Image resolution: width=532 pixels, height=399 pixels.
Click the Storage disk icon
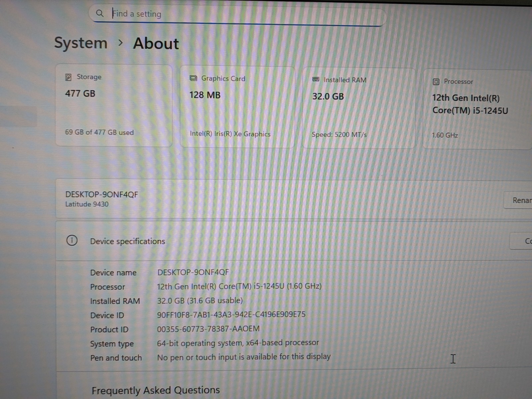68,77
